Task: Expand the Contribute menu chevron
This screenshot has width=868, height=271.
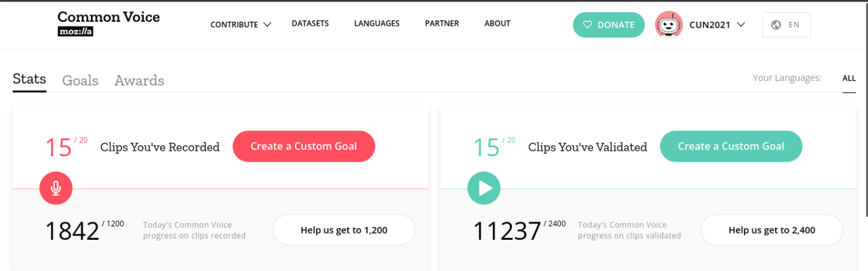Action: pyautogui.click(x=267, y=24)
